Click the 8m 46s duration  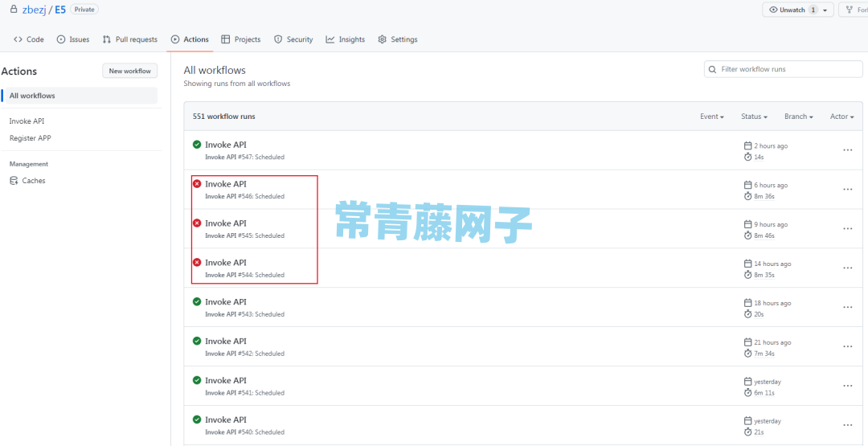(764, 235)
